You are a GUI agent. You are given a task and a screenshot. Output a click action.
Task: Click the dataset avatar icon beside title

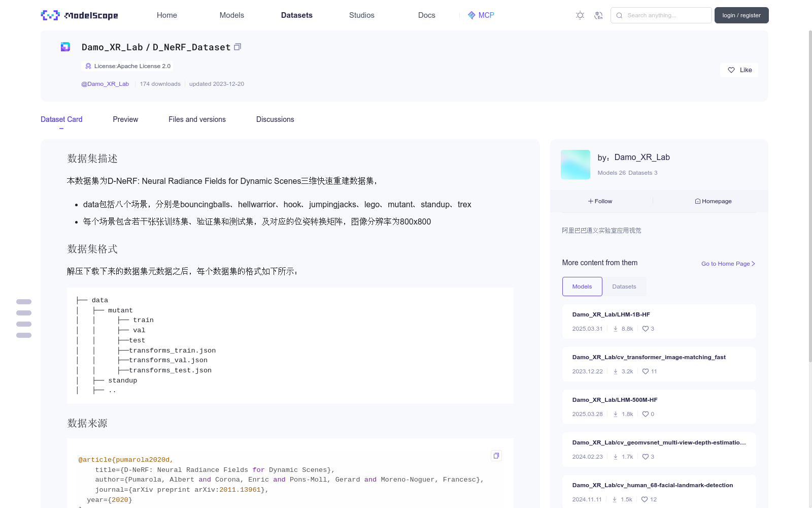[65, 47]
